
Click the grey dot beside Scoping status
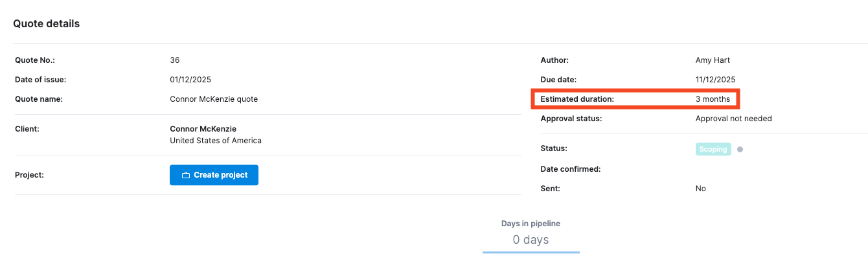(740, 149)
